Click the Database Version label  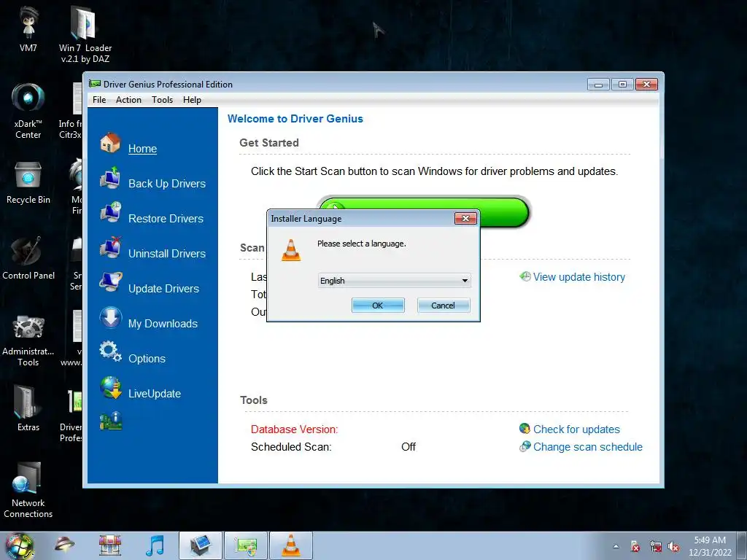tap(295, 429)
